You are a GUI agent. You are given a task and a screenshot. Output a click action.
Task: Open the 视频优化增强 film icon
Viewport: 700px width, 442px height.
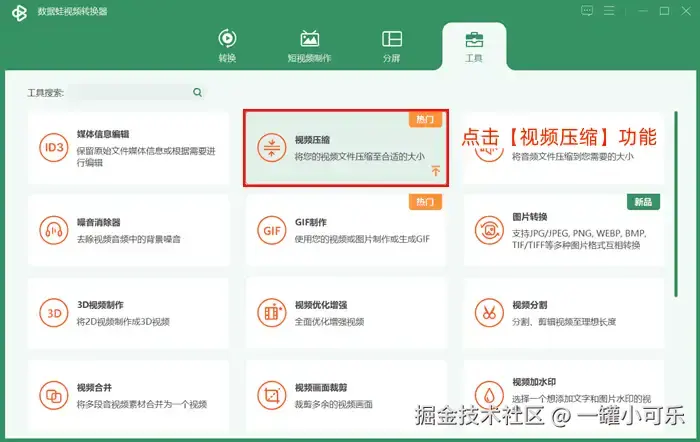271,313
